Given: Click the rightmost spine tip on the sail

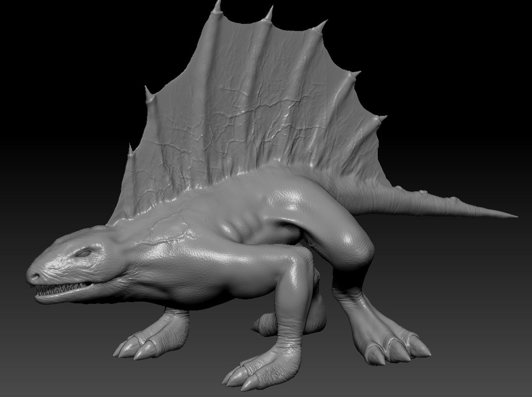Looking at the screenshot, I should coord(383,117).
